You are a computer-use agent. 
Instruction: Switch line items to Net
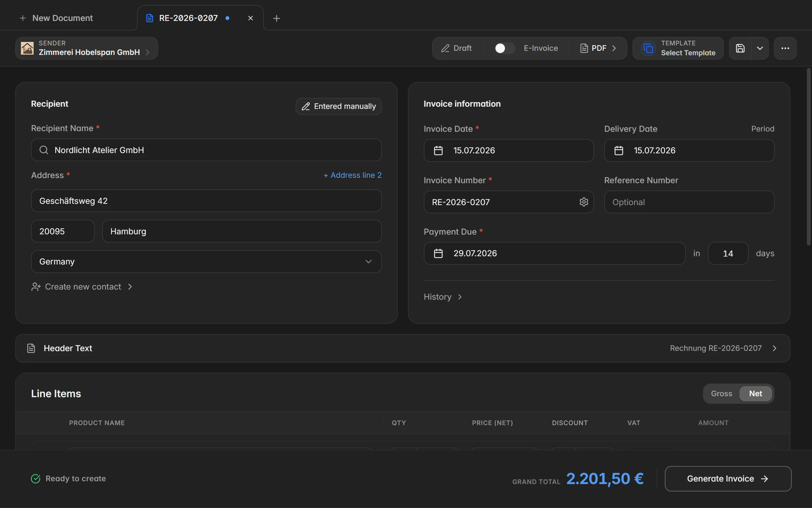tap(755, 393)
